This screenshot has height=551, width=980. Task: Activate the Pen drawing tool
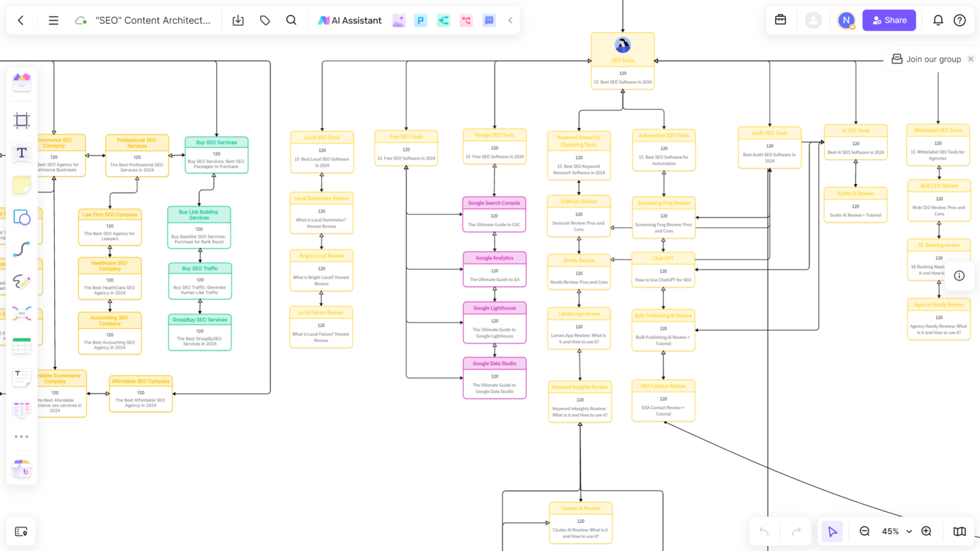pos(22,281)
